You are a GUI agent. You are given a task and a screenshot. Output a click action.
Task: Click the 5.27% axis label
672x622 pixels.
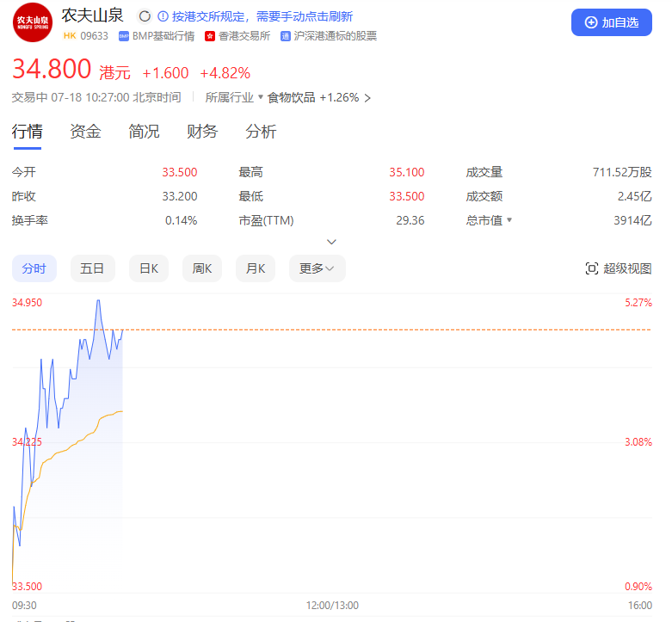click(638, 303)
